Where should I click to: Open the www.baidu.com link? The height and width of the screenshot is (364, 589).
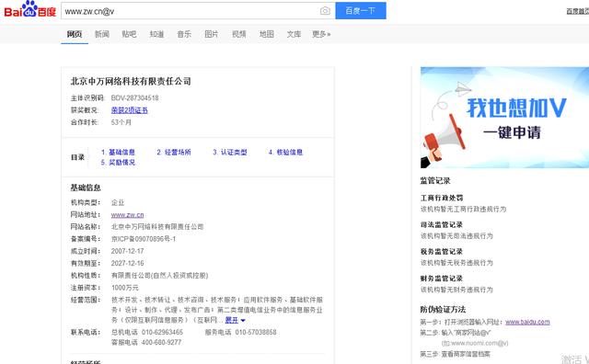[x=527, y=322]
